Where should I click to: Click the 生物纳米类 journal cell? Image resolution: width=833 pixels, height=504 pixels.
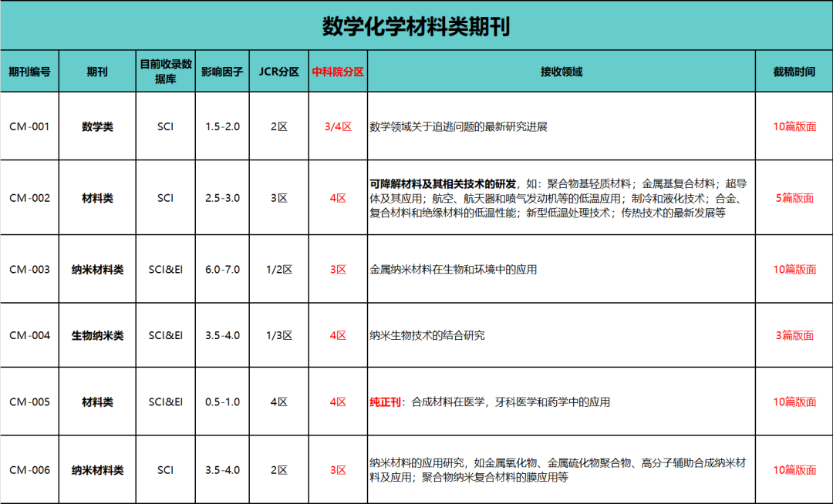coord(97,335)
